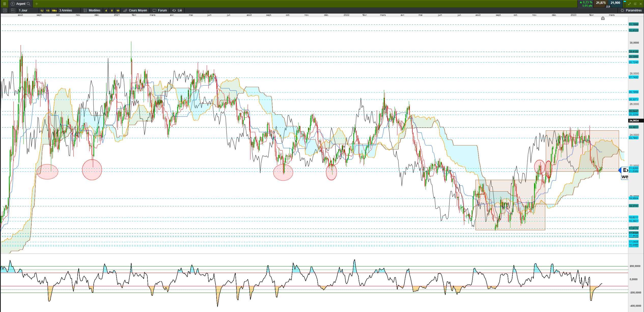Viewport: 644px width, 312px height.
Task: Search instrument with the magnifier icon
Action: coord(29,4)
